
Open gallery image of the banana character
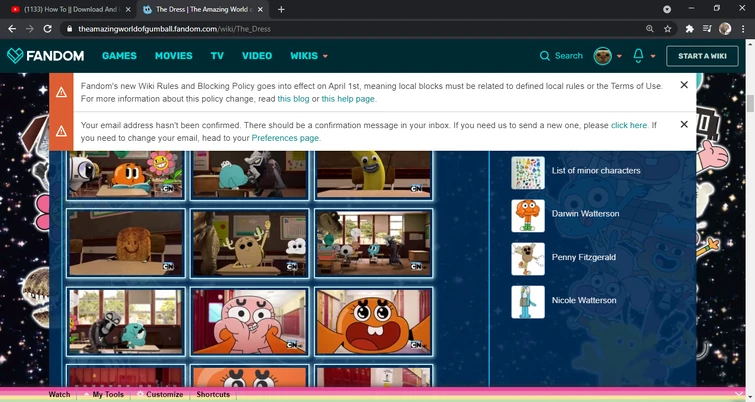point(374,174)
